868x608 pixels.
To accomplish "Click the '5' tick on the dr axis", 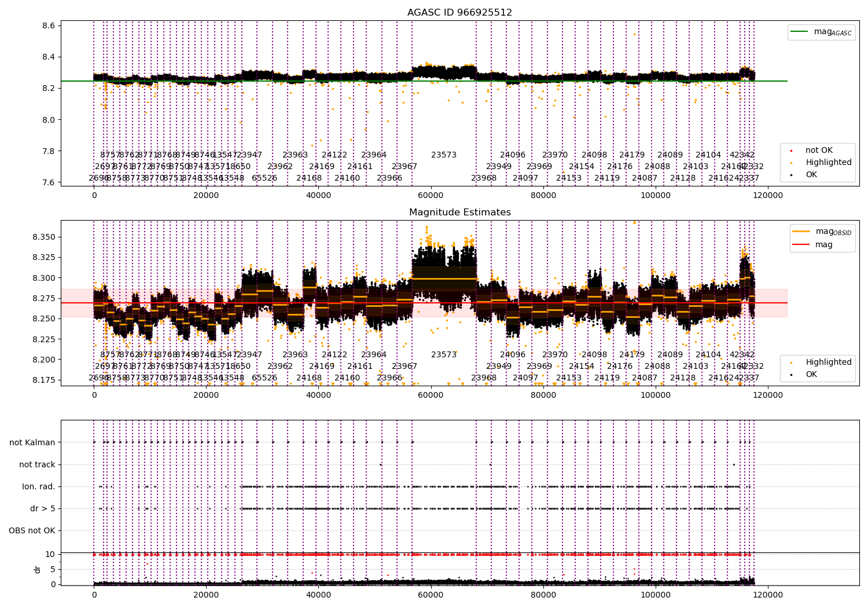I will (x=53, y=569).
